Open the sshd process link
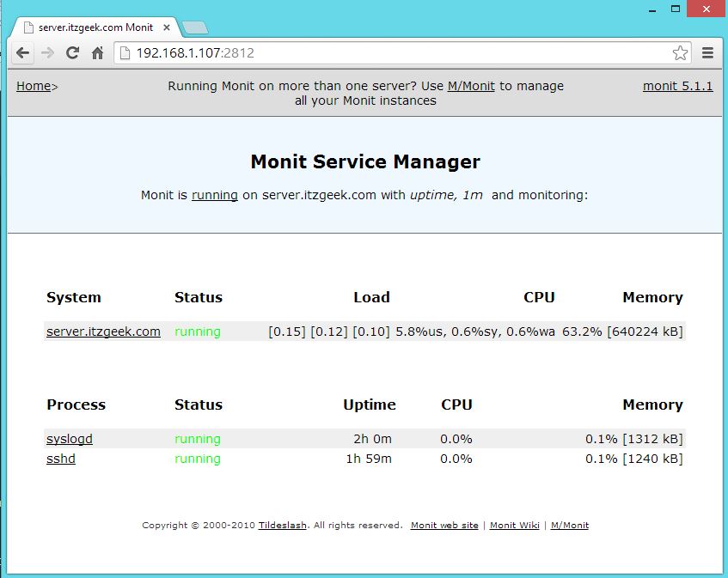Viewport: 728px width, 578px height. (61, 459)
